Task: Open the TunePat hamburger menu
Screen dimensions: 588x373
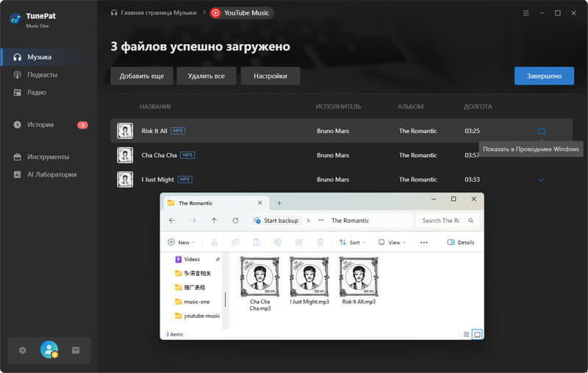Action: (526, 13)
